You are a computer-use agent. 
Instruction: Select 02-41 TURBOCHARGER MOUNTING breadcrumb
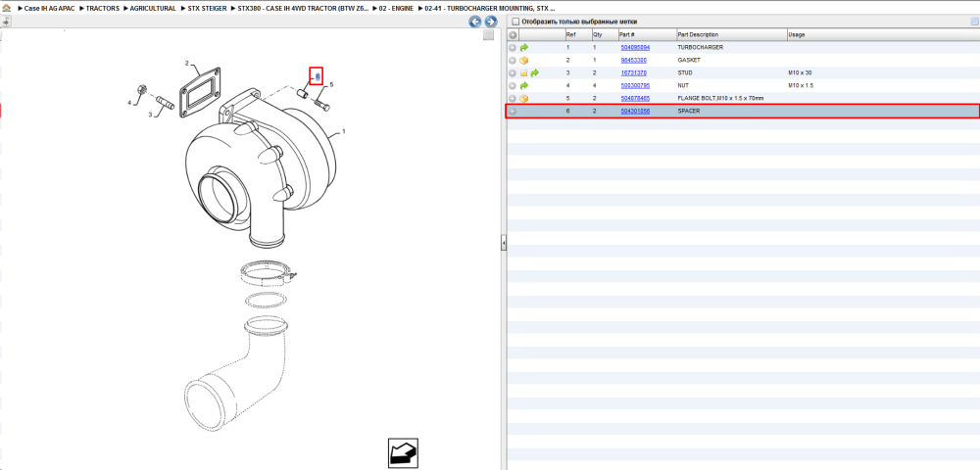click(489, 9)
